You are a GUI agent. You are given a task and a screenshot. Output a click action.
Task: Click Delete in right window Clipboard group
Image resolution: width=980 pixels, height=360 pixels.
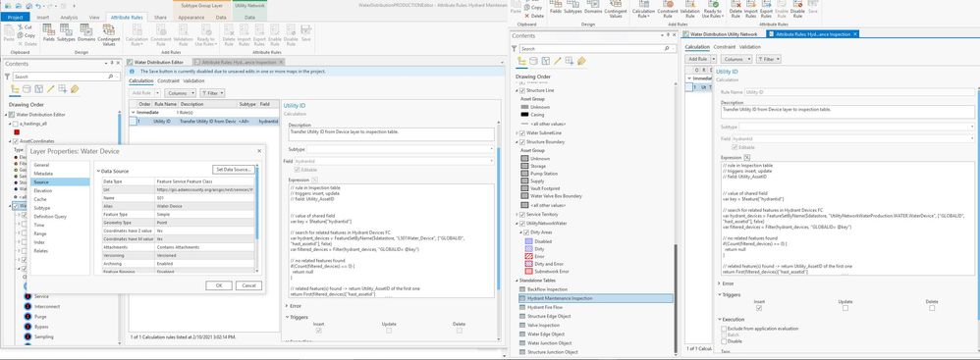(534, 16)
